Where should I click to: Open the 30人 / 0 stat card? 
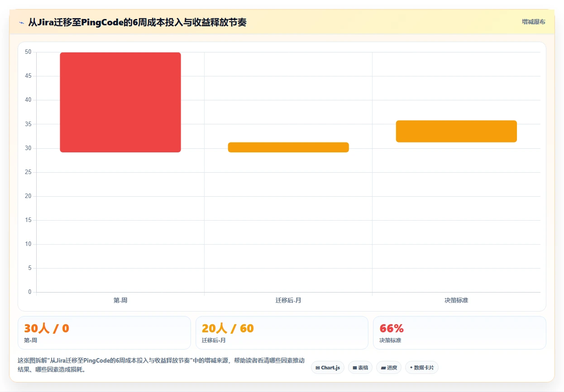[x=104, y=333]
